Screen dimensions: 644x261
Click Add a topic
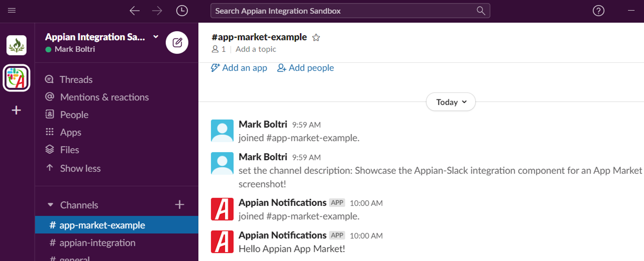(256, 49)
